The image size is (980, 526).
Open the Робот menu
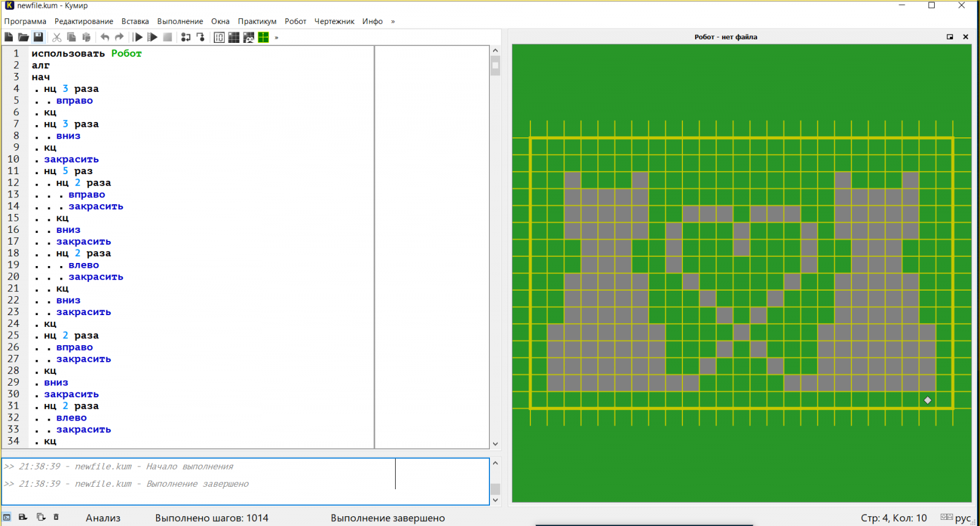[x=295, y=21]
